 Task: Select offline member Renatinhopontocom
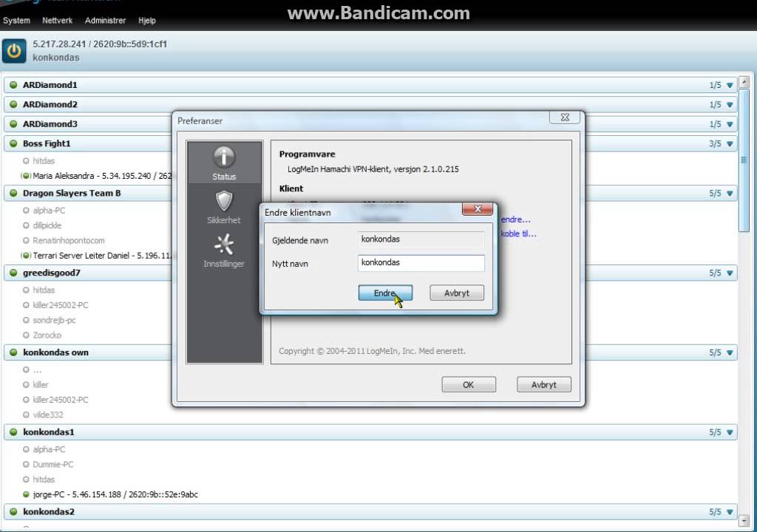click(69, 240)
